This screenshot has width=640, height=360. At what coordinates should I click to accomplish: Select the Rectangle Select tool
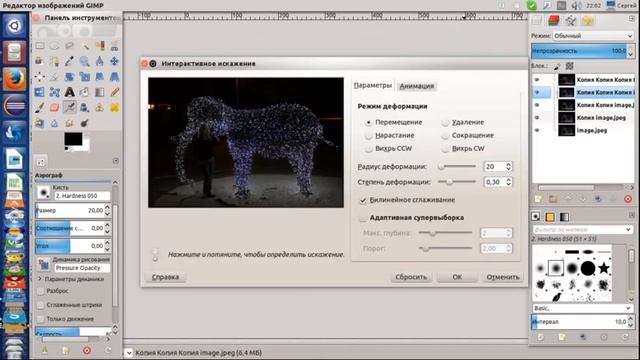click(40, 46)
